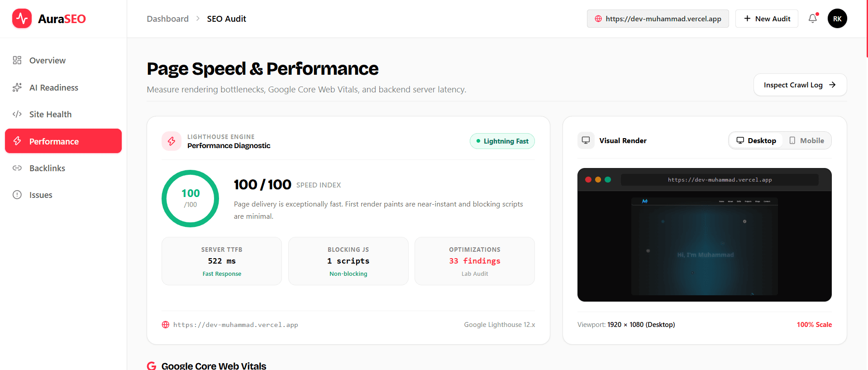Navigate to Backlinks page
The width and height of the screenshot is (868, 370).
[x=63, y=168]
